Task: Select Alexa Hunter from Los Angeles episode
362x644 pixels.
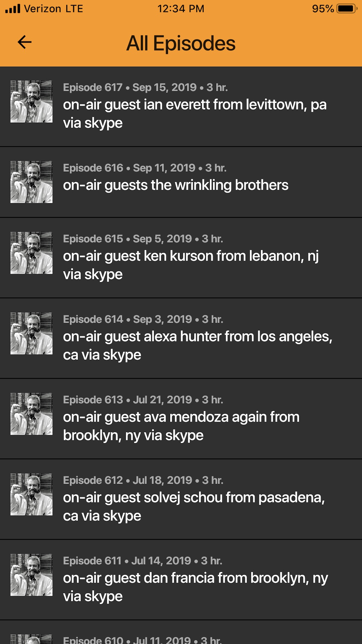Action: point(197,345)
